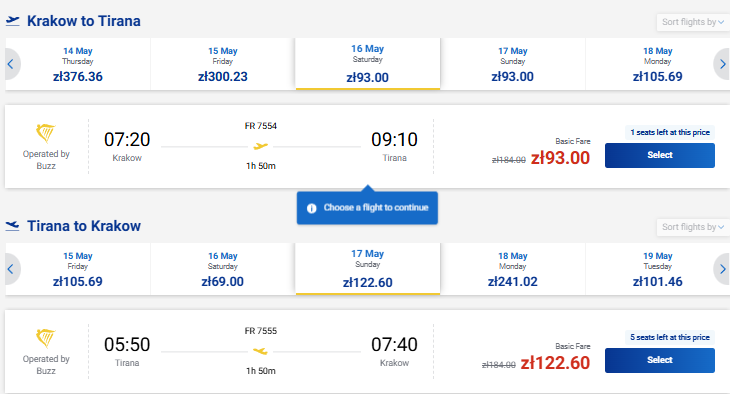Click Operated by Buzz on flight FR 7554
The width and height of the screenshot is (730, 394).
[46, 160]
